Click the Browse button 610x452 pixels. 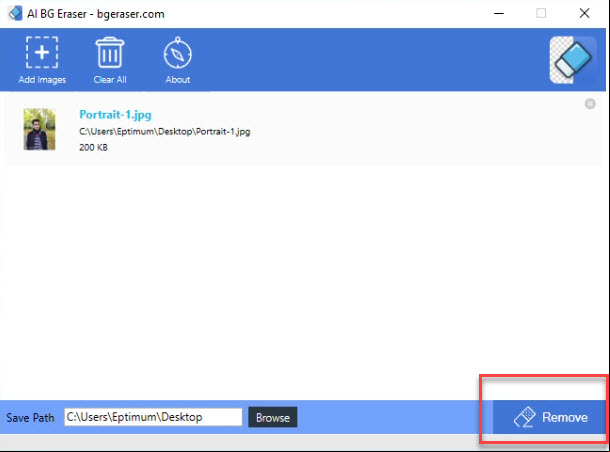pyautogui.click(x=273, y=417)
